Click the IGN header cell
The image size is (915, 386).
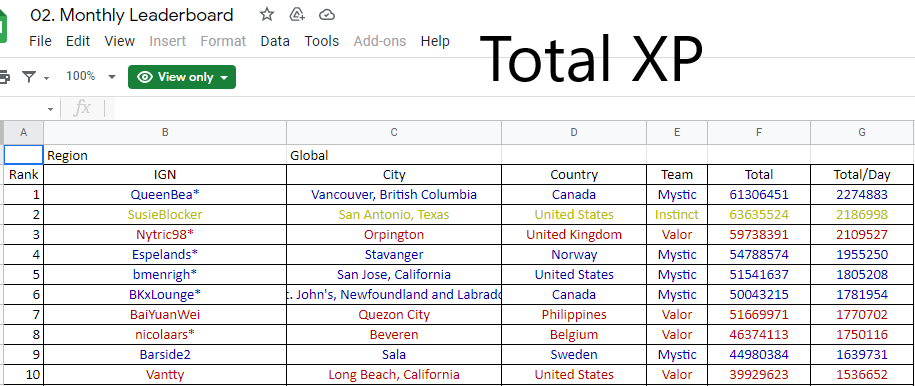click(x=165, y=175)
